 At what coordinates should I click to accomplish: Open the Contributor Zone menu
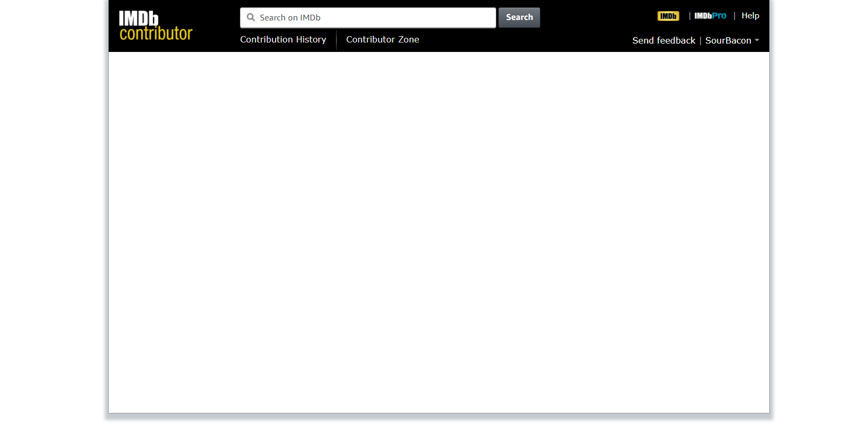pyautogui.click(x=382, y=39)
